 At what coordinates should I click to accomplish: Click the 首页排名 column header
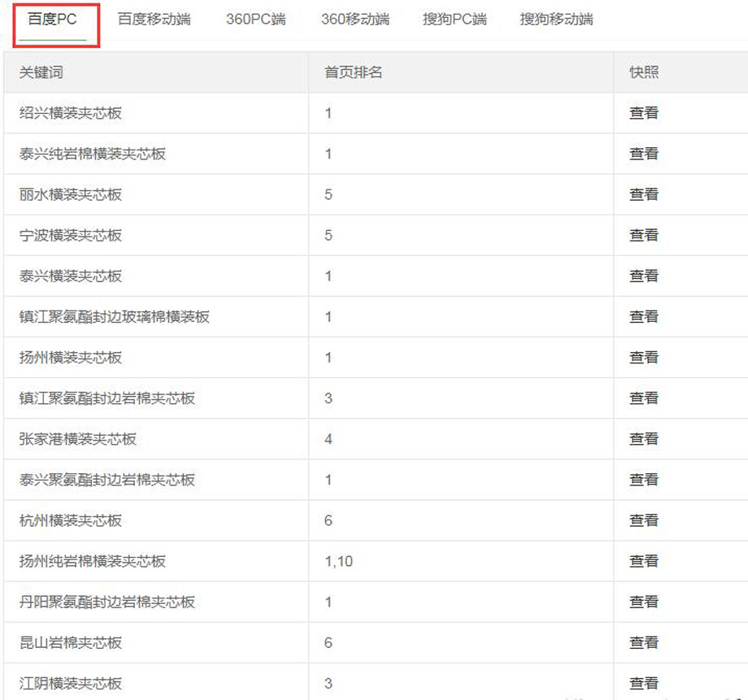[353, 72]
